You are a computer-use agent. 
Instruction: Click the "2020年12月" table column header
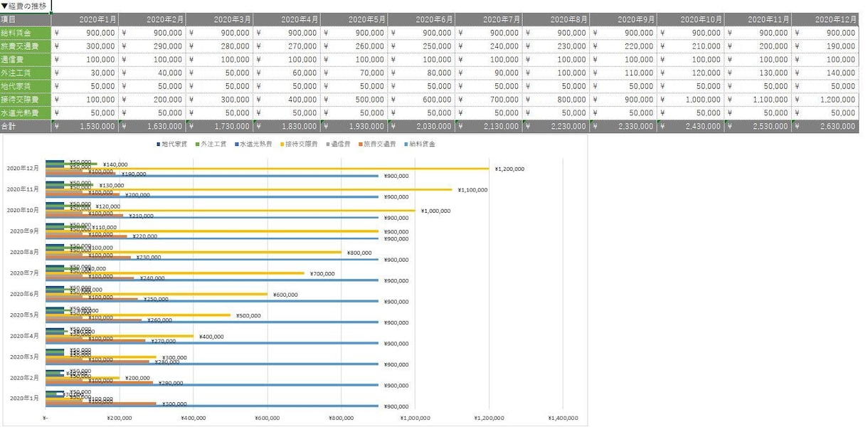click(826, 19)
